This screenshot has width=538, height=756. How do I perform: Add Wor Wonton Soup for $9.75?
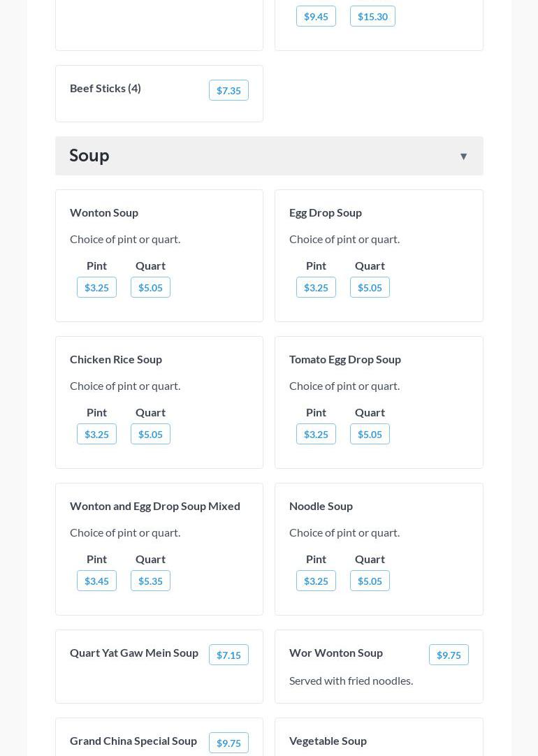click(x=449, y=655)
